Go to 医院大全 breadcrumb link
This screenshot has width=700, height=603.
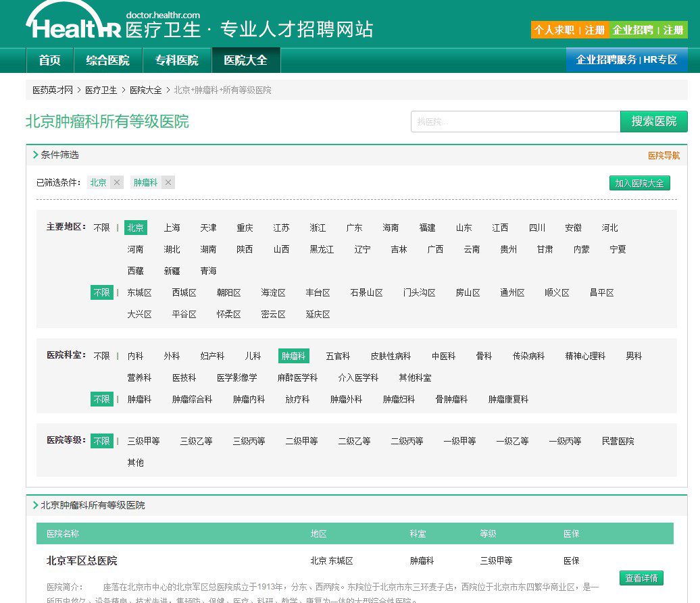(x=145, y=90)
